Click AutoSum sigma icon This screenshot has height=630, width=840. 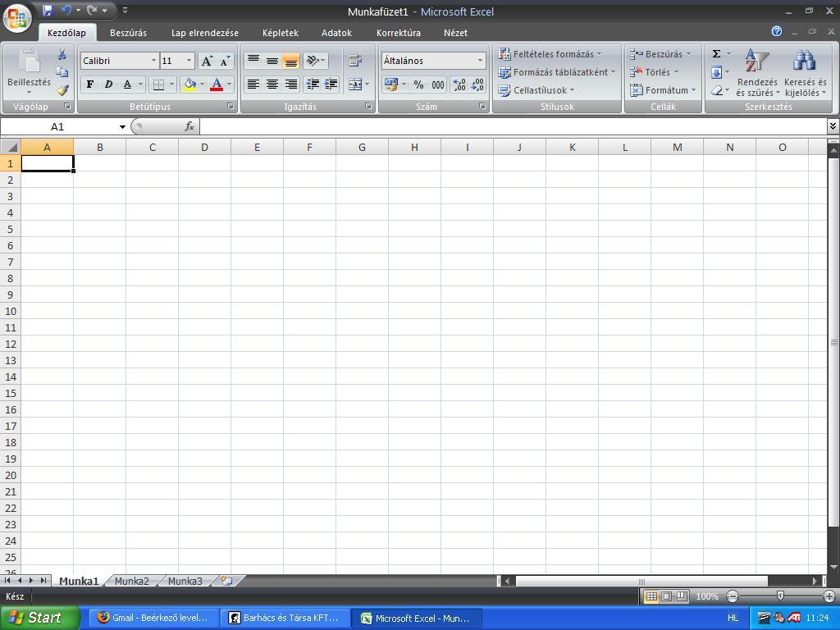(716, 53)
